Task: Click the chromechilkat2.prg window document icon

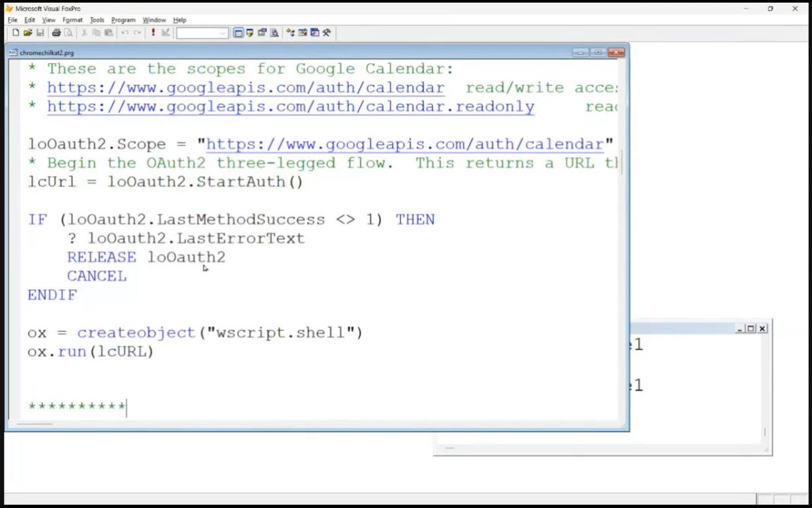Action: (x=13, y=52)
